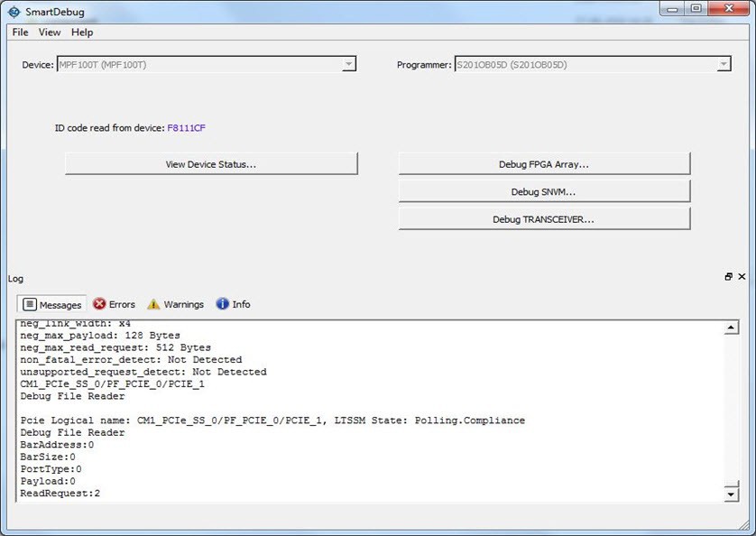Expand the Programmer S201OB05D dropdown
The width and height of the screenshot is (756, 536).
tap(723, 64)
